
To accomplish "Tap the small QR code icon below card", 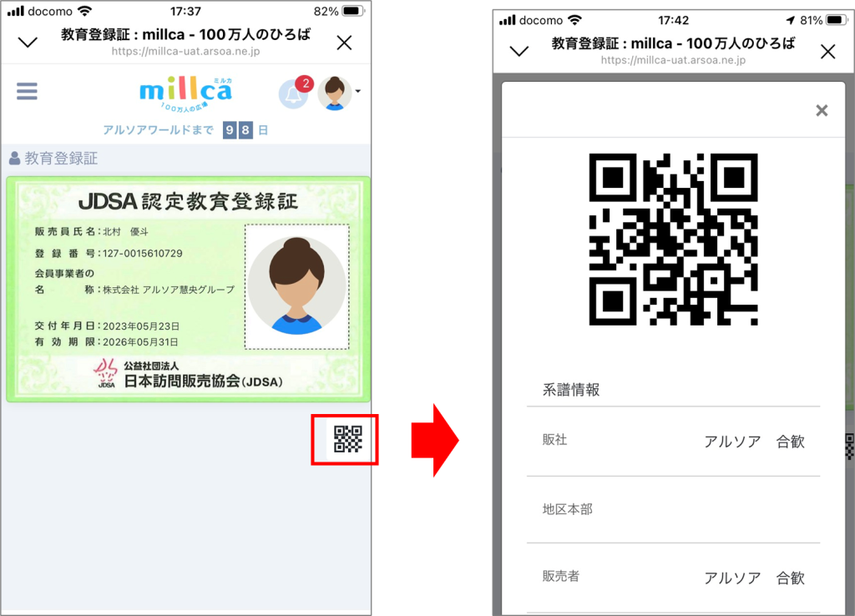I will [x=347, y=439].
